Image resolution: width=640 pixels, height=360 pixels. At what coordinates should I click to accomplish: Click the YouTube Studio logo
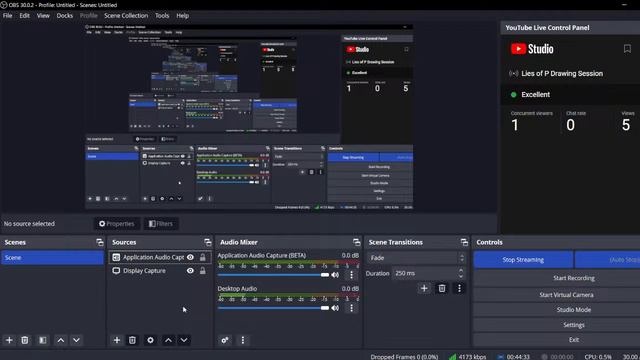pos(532,49)
